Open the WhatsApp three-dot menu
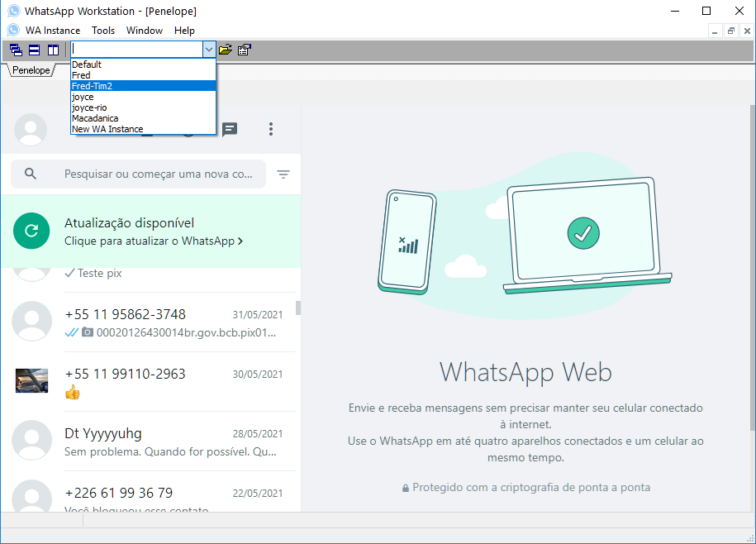 pyautogui.click(x=271, y=129)
